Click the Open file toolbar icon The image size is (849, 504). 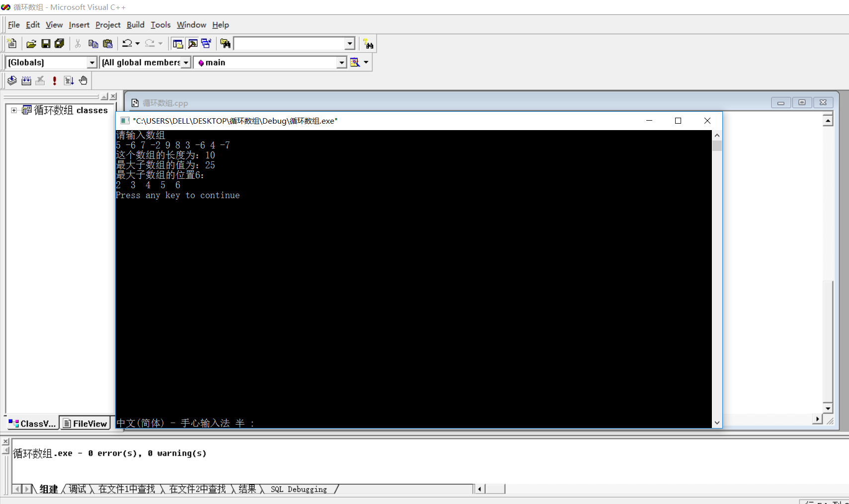[x=31, y=44]
